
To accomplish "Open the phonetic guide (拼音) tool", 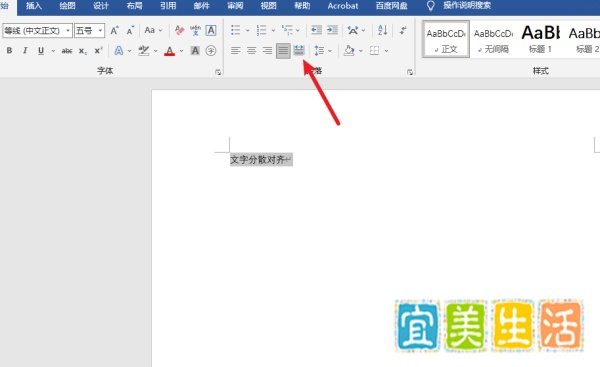I will tap(195, 30).
